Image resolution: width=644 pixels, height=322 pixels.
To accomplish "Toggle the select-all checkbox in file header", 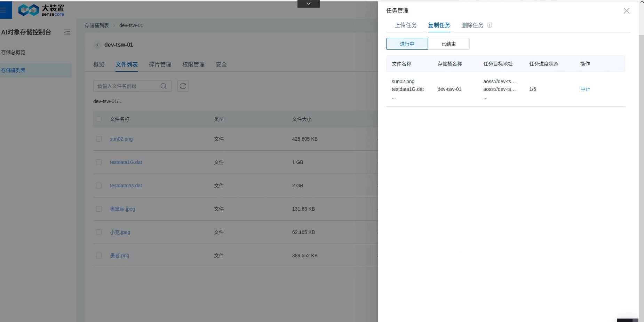I will tap(99, 119).
